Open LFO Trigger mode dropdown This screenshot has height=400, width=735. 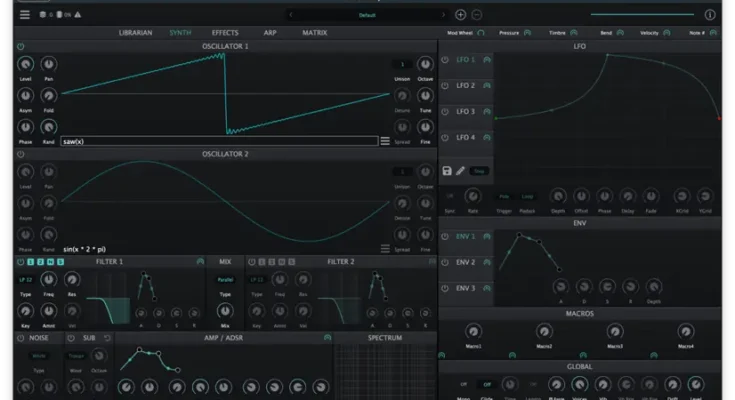point(504,196)
